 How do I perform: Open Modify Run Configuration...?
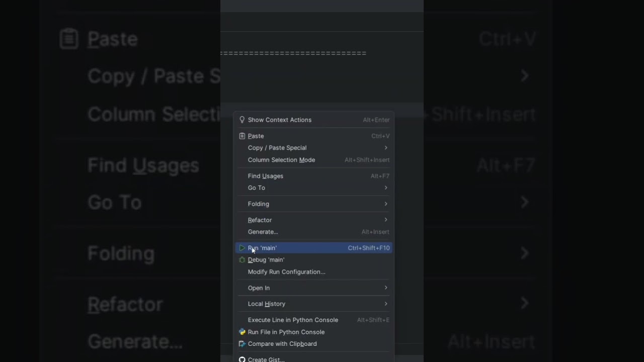(x=286, y=272)
